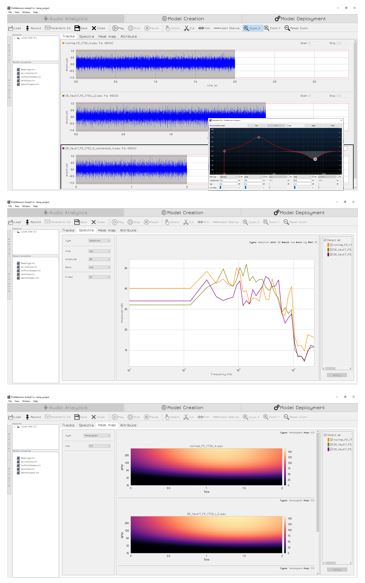
Task: Click the button below the Spectra window legend
Action: (x=337, y=375)
